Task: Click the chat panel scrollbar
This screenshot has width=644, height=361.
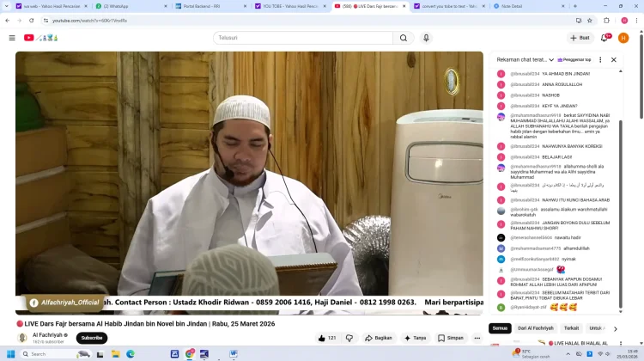Action: [x=621, y=214]
